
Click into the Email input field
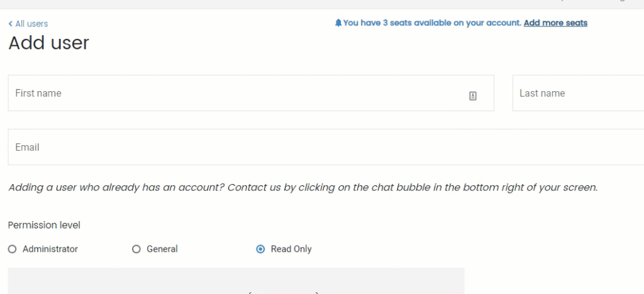[x=314, y=148]
